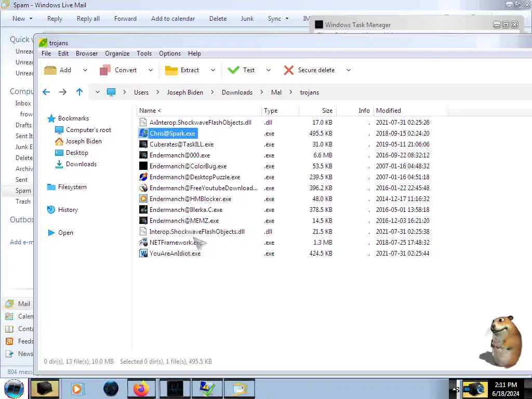Image resolution: width=532 pixels, height=399 pixels.
Task: Select the Endermanch@MEMZ.exe file
Action: [184, 221]
